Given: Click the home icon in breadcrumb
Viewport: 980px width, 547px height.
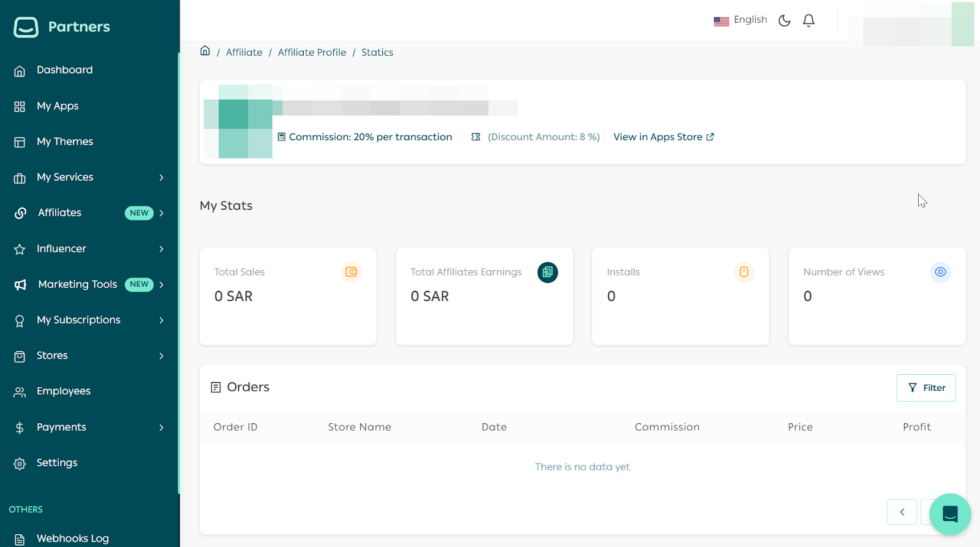Looking at the screenshot, I should click(205, 51).
